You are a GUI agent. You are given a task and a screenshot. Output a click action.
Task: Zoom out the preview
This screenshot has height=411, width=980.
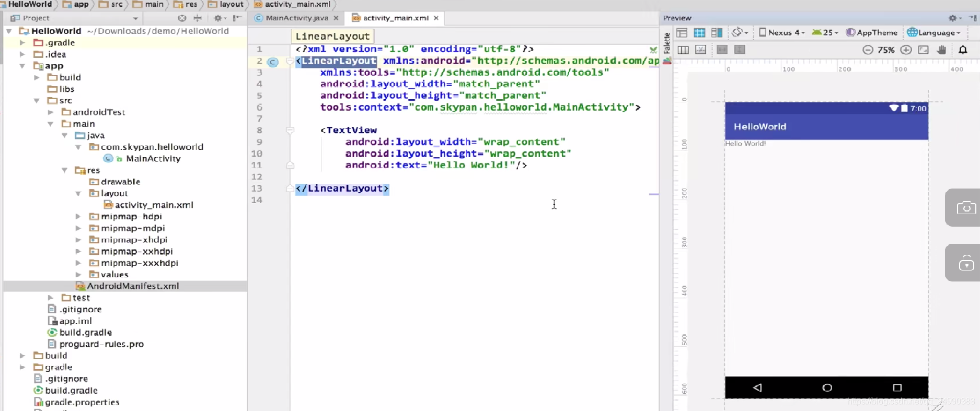point(868,50)
